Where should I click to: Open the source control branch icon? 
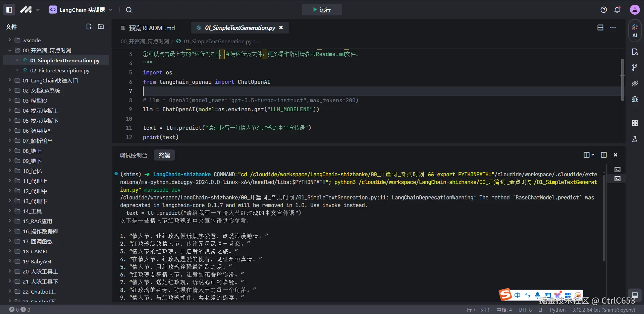pos(635,68)
